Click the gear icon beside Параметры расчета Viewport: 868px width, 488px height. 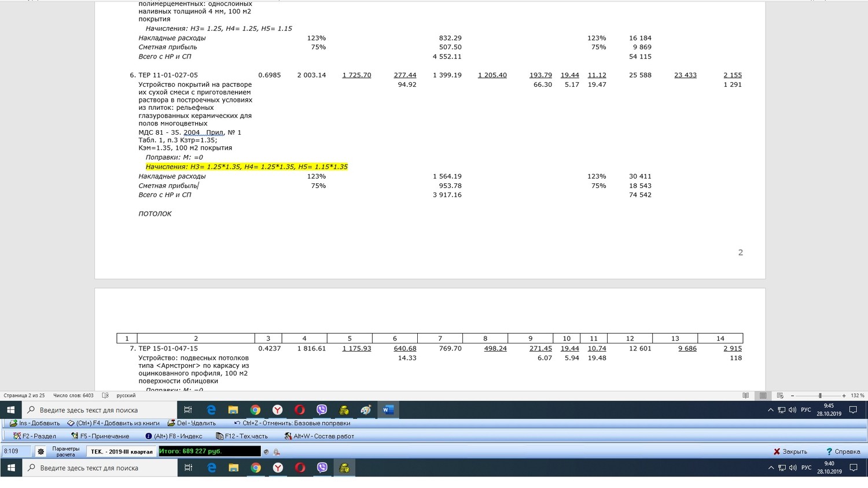point(41,452)
